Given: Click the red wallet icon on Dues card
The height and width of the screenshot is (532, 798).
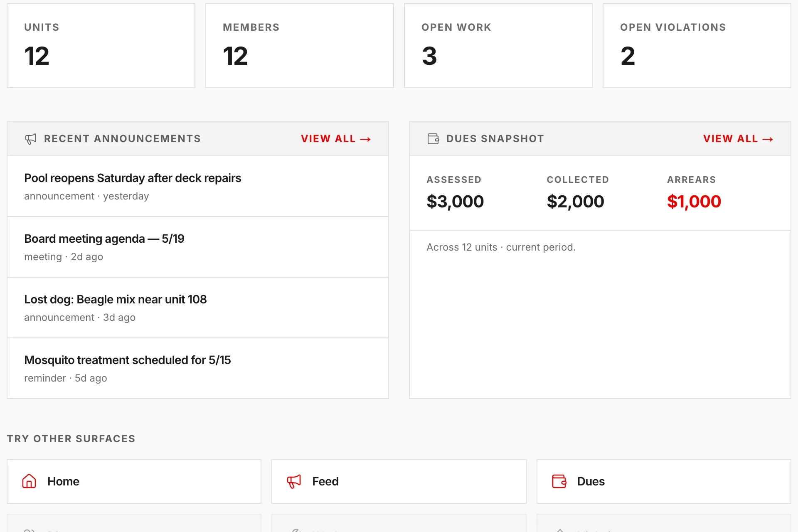Looking at the screenshot, I should coord(559,481).
